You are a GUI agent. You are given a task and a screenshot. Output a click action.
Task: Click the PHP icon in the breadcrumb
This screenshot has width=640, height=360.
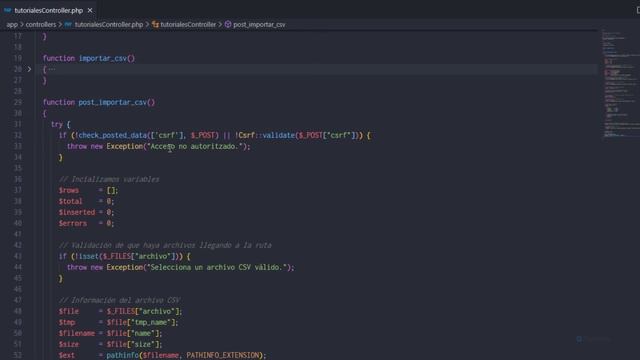[68, 24]
